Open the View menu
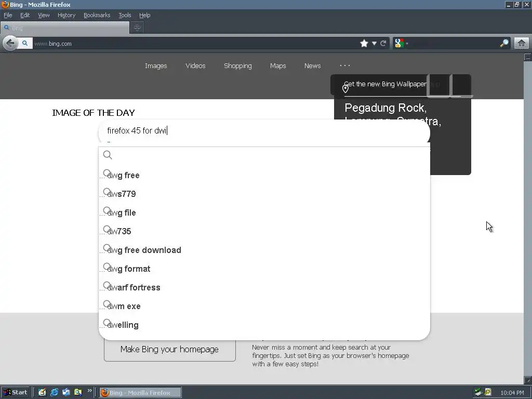The image size is (532, 399). [44, 15]
